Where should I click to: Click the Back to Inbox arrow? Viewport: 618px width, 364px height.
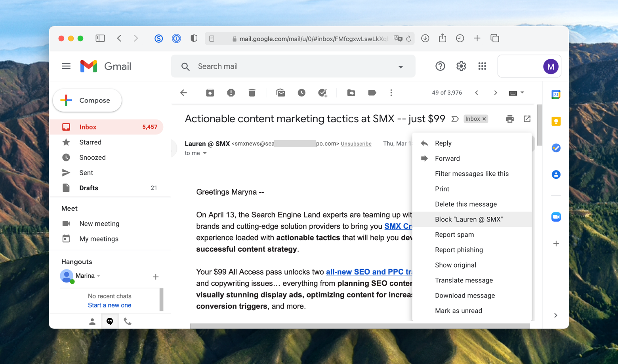[183, 93]
